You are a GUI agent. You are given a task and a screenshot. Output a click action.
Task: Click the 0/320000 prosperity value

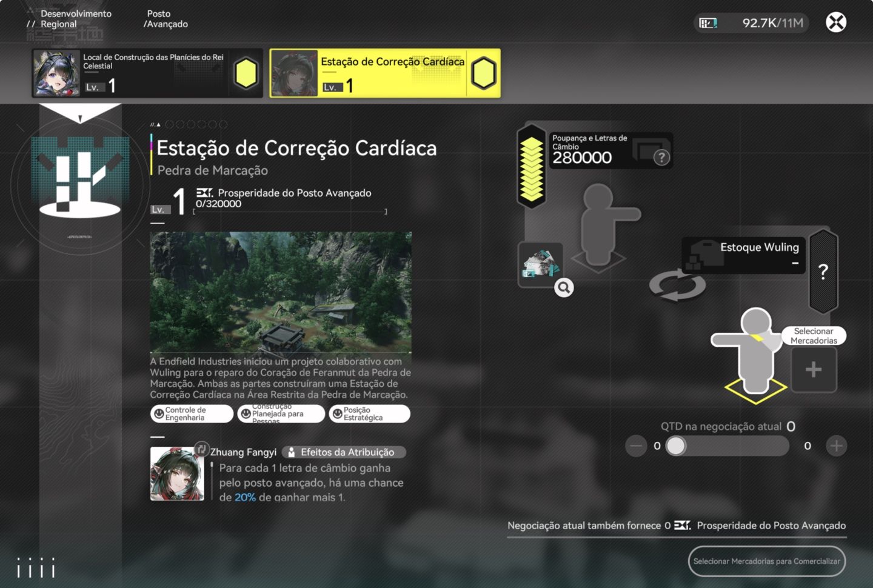coord(218,204)
